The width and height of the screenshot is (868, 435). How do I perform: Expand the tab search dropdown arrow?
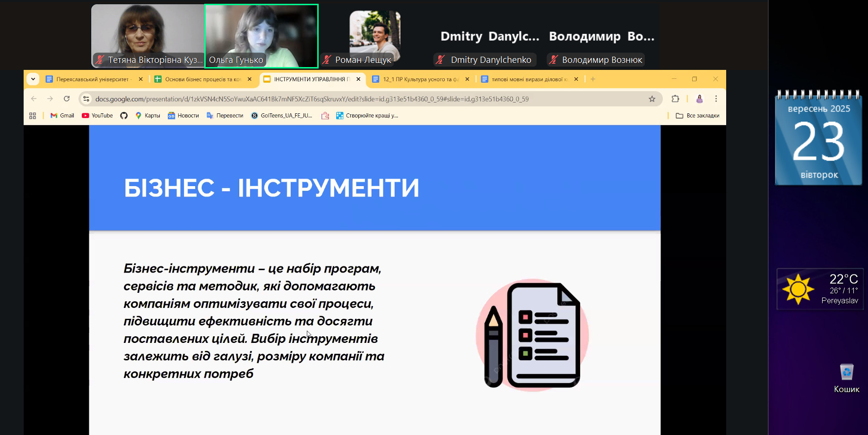33,79
